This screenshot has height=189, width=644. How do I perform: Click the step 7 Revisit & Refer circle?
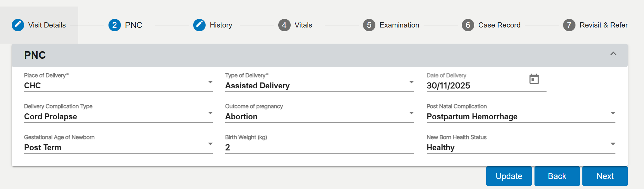(x=569, y=25)
